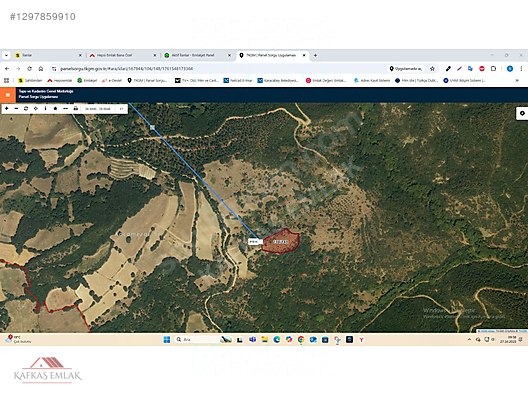The width and height of the screenshot is (528, 396).
Task: Select the distance measurement line tool
Action: [66, 109]
